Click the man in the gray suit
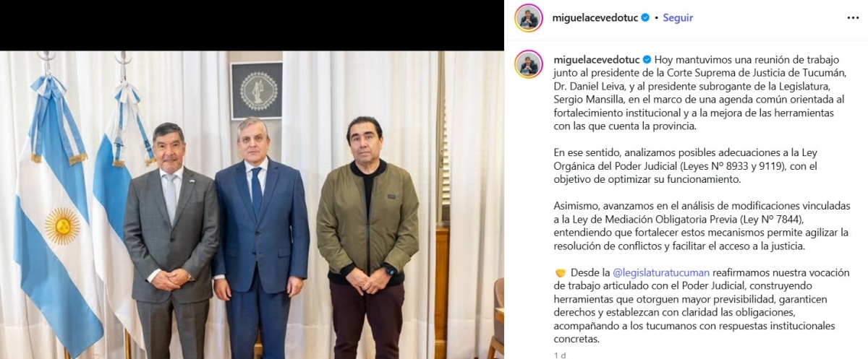Viewport: 868px width, 359px height. [x=171, y=240]
